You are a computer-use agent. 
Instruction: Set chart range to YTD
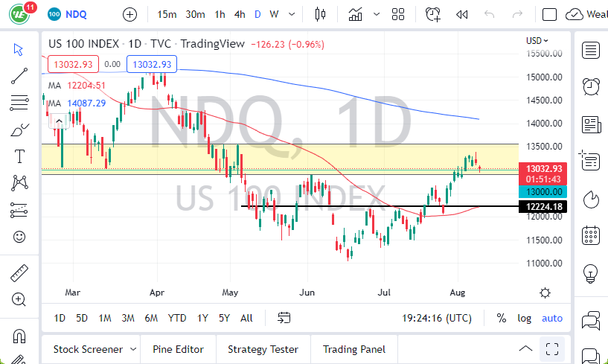177,318
